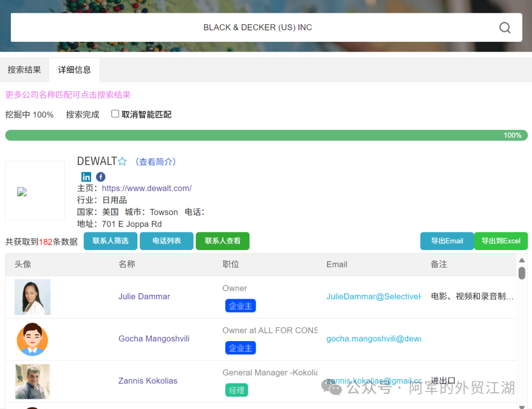Click Gocha Mangoshvili's avatar
Viewport: 532px width, 409px height.
coord(33,339)
